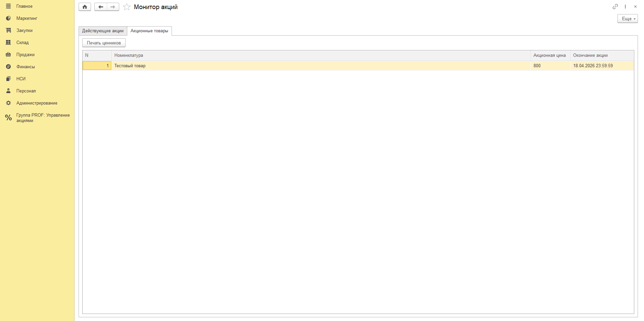Click the Home page icon button
644x321 pixels.
coord(85,7)
